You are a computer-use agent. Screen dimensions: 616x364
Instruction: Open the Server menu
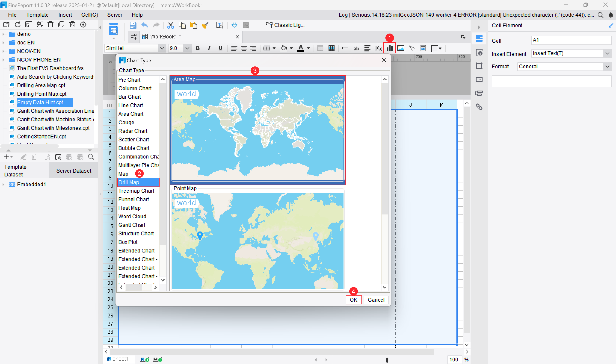pyautogui.click(x=115, y=15)
